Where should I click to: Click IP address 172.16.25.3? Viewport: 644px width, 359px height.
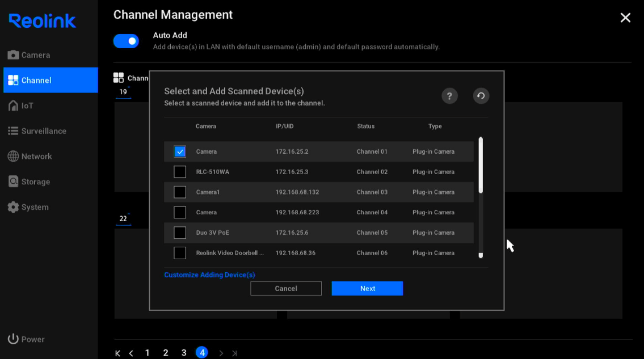point(292,172)
